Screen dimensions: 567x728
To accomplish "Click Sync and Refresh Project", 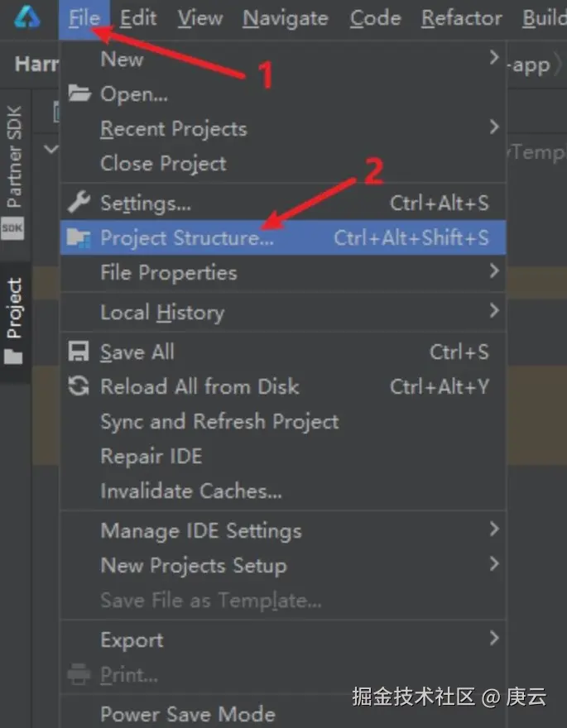I will 219,421.
